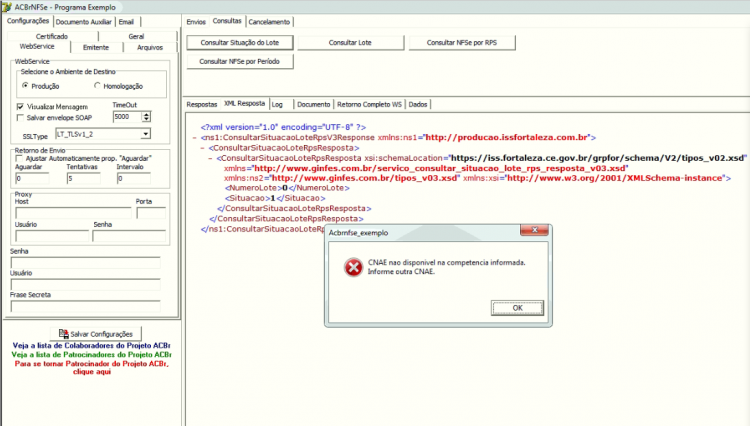
Task: Increase TimeOut with the up arrow
Action: point(146,114)
